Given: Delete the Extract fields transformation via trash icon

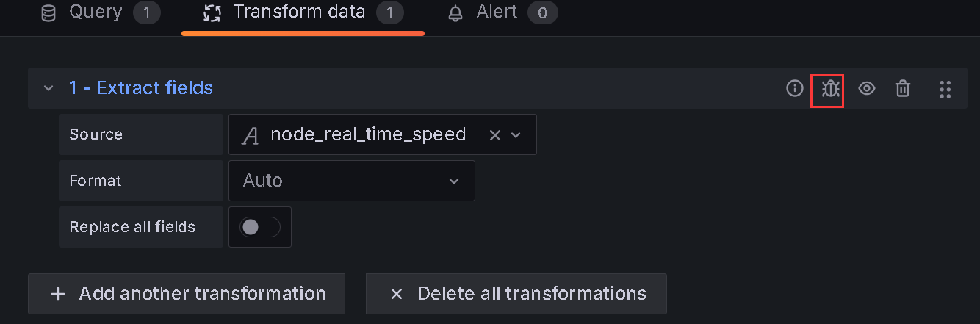Looking at the screenshot, I should tap(903, 89).
